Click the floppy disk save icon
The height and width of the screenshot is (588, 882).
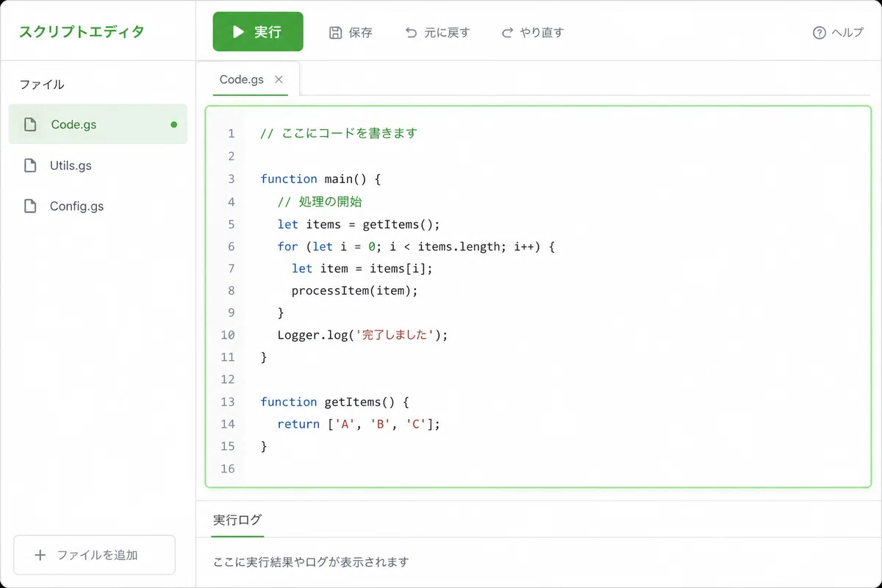coord(336,32)
